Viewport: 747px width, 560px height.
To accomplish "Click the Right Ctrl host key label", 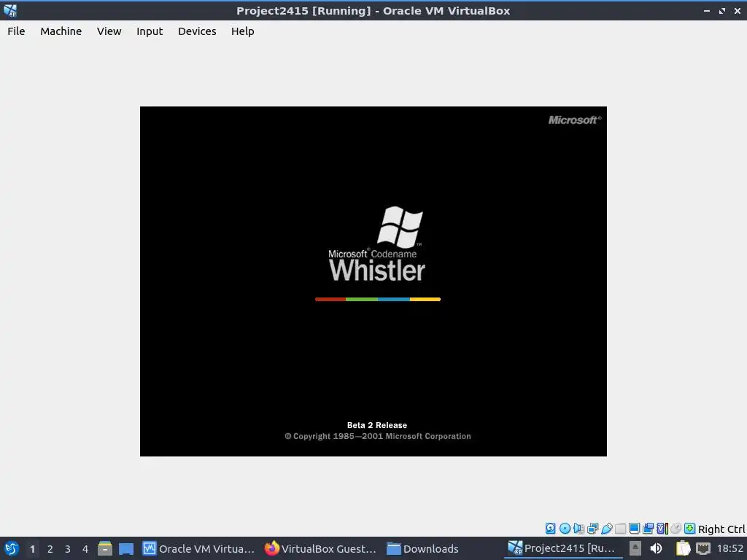I will click(721, 529).
